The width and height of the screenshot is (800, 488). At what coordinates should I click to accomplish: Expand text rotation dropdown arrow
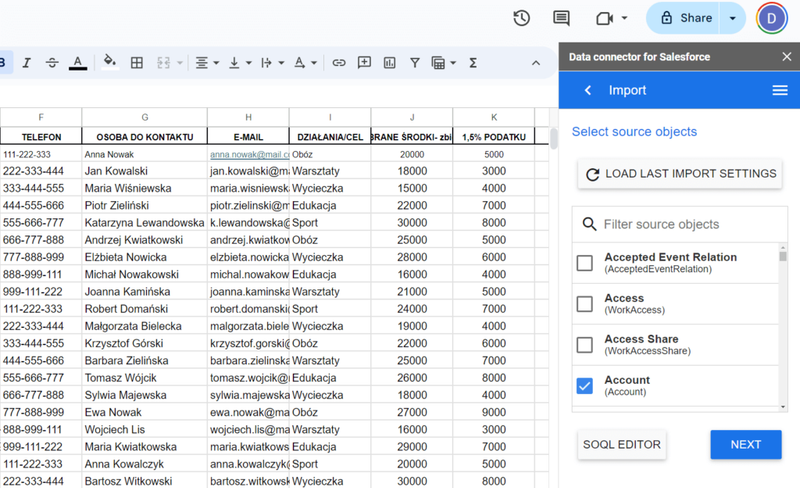[314, 63]
